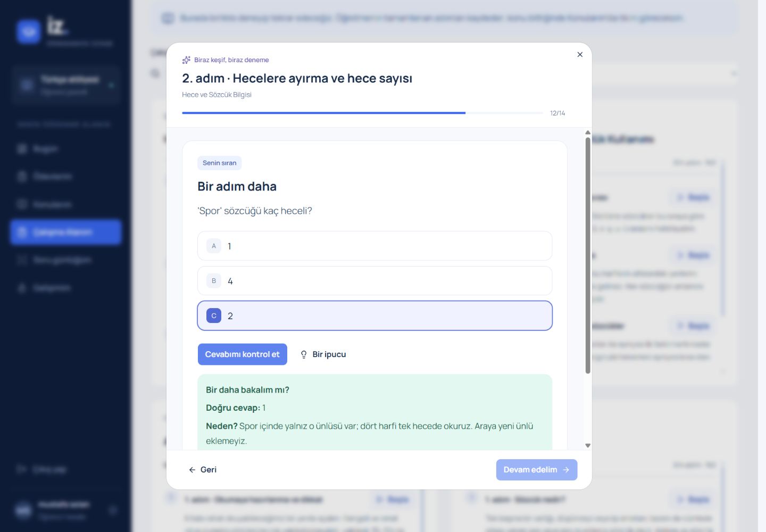This screenshot has width=766, height=532.
Task: Click the "Neden?" explanation text
Action: (369, 433)
